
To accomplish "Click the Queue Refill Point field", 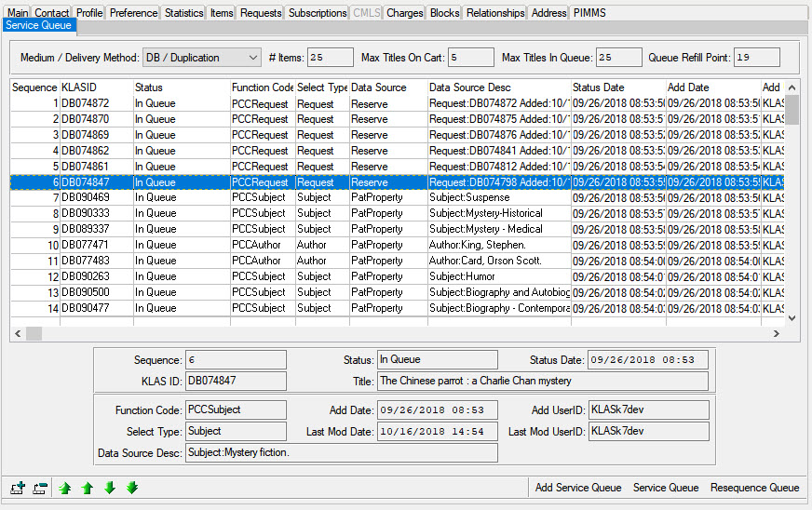I will pos(756,58).
